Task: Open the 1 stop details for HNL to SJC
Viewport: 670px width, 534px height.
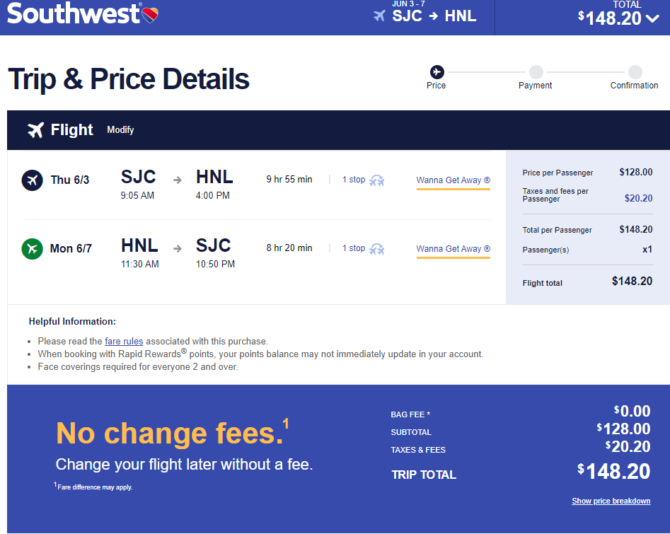Action: 353,248
